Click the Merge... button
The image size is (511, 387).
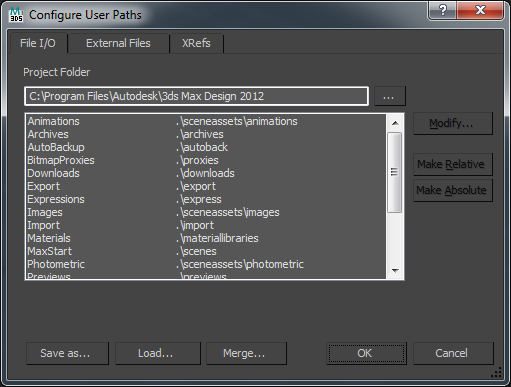pos(246,353)
